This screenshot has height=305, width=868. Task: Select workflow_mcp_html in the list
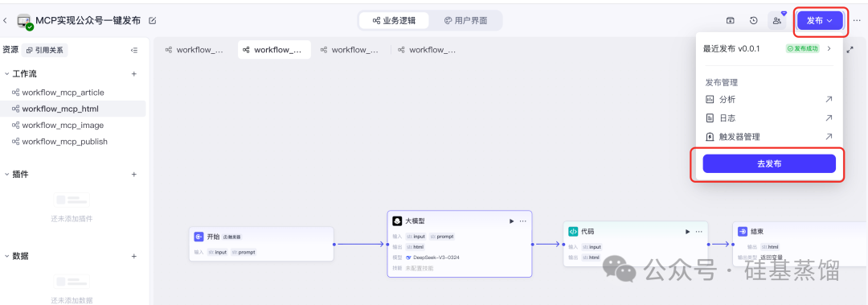click(x=73, y=109)
